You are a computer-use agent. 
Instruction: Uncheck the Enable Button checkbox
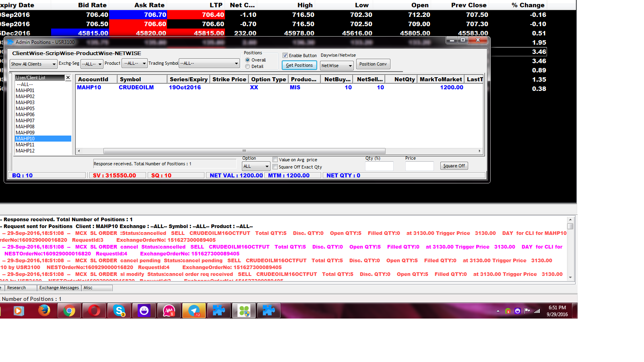click(285, 55)
